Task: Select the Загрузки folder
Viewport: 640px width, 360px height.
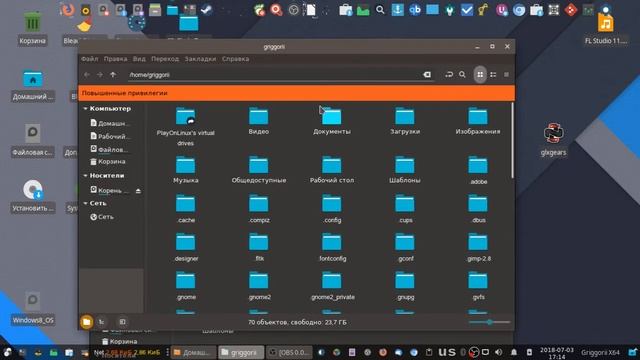Action: (x=405, y=121)
